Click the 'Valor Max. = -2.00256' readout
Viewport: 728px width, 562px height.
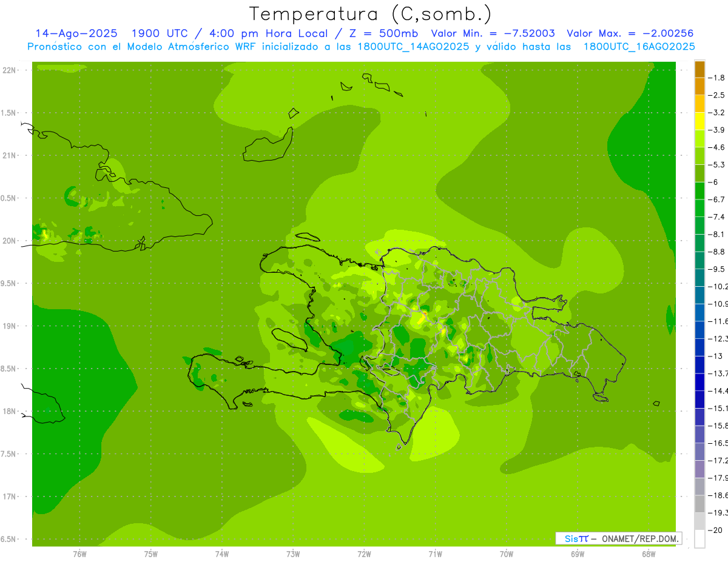(630, 33)
